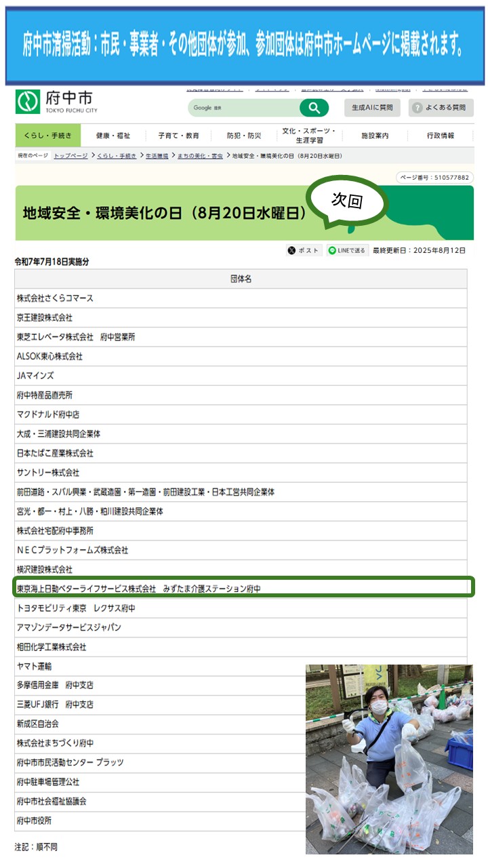This screenshot has height=868, width=488.
Task: Click the row マクドナルド府中店
Action: tap(241, 414)
